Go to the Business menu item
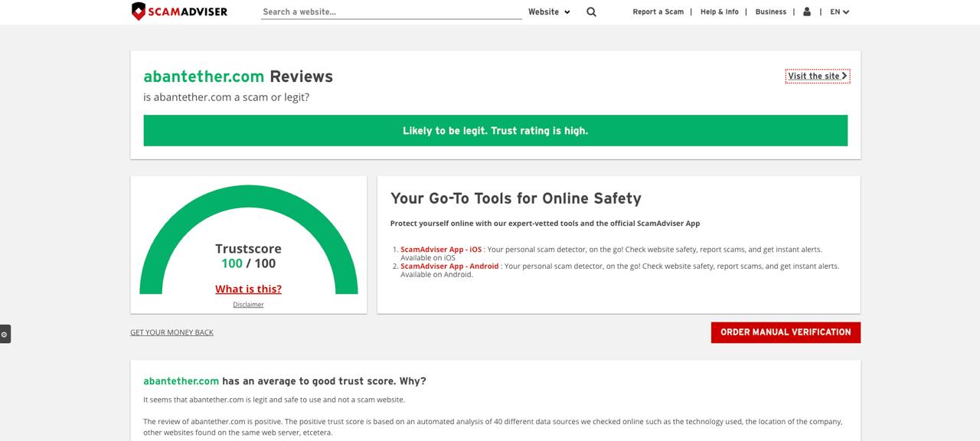The width and height of the screenshot is (980, 441). tap(770, 11)
